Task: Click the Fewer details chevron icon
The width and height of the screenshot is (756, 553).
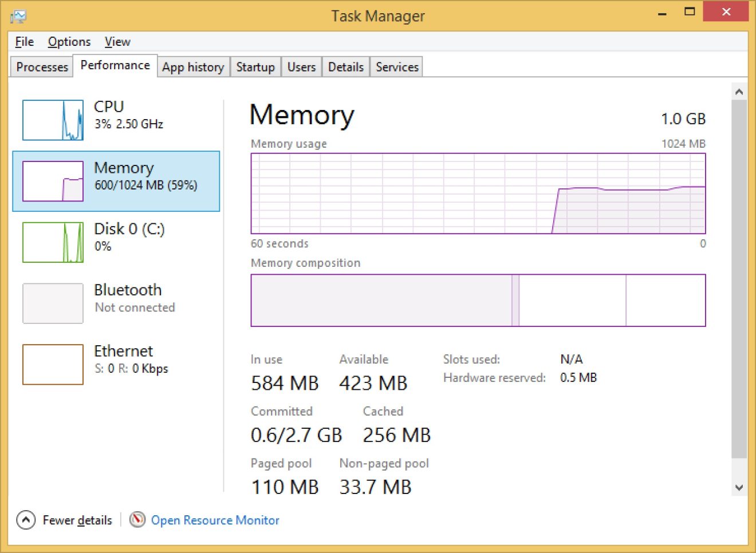Action: click(x=25, y=520)
